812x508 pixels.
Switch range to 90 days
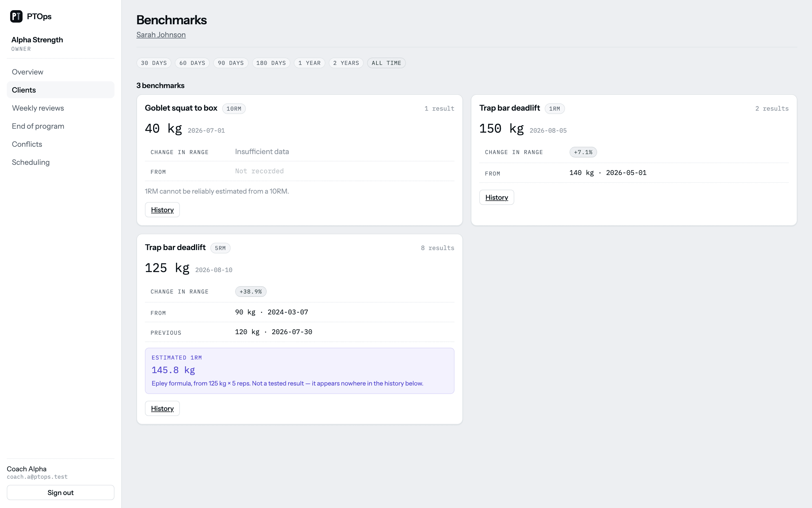pyautogui.click(x=231, y=63)
